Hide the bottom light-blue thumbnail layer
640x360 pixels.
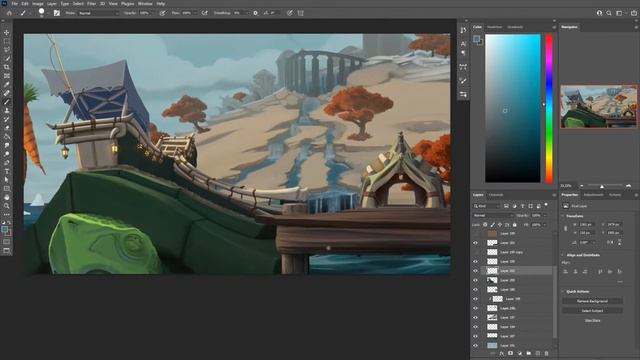pos(475,345)
